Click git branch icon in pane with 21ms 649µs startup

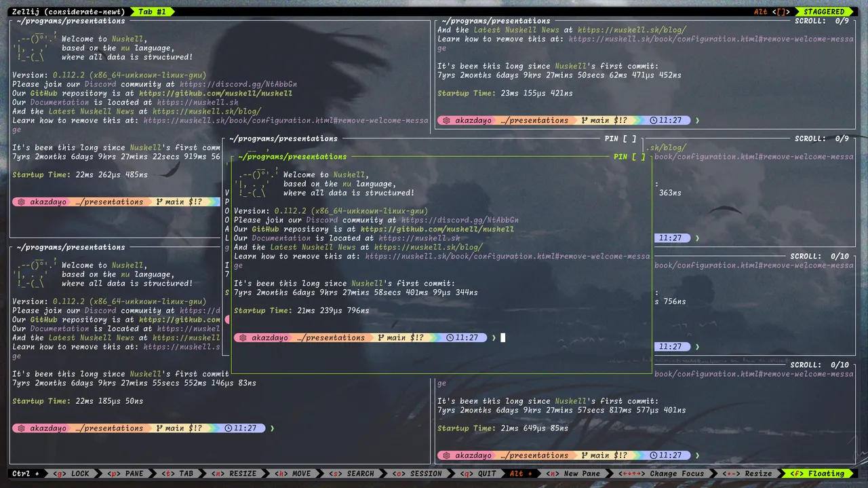[x=585, y=455]
